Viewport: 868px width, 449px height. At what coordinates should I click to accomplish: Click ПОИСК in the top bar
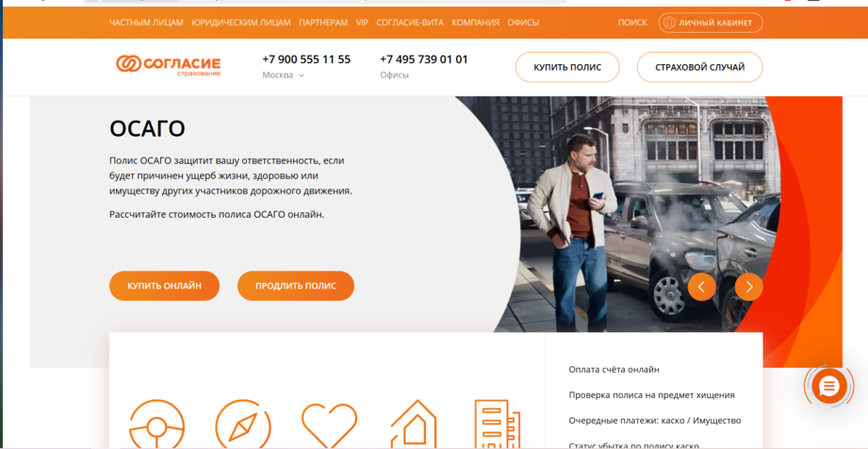click(x=632, y=23)
